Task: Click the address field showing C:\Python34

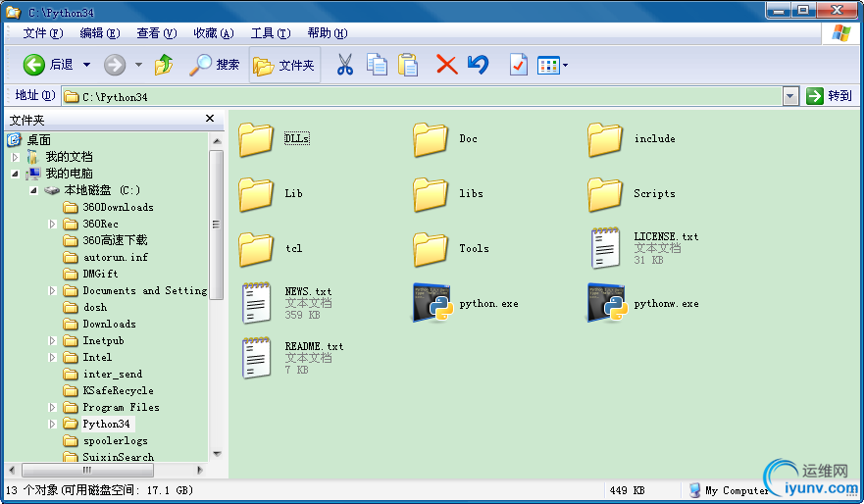Action: point(422,96)
